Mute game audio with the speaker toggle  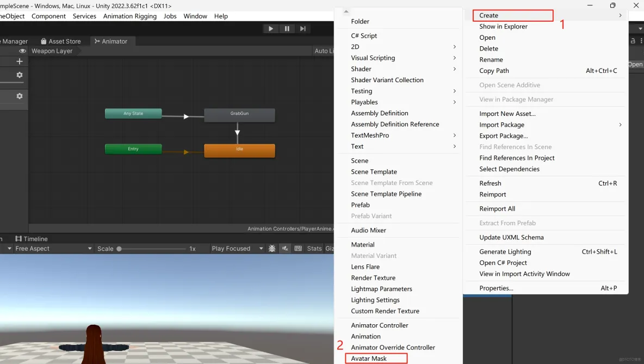(x=285, y=248)
